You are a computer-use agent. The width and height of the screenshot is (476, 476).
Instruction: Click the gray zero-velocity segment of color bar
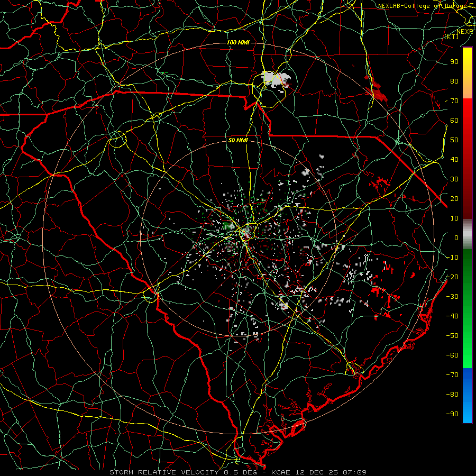pyautogui.click(x=467, y=234)
